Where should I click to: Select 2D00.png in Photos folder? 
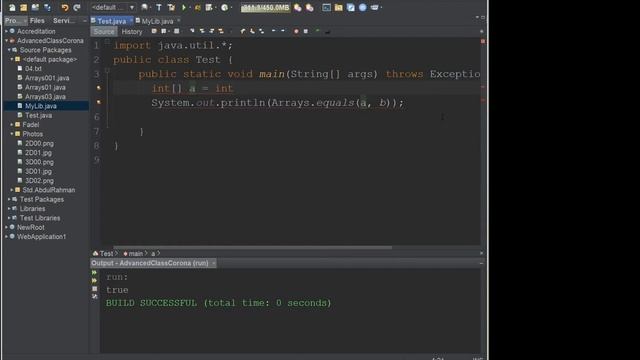click(39, 143)
